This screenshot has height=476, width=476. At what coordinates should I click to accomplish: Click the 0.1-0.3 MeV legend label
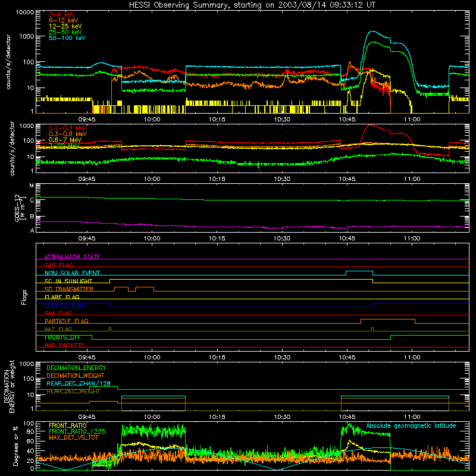68,128
